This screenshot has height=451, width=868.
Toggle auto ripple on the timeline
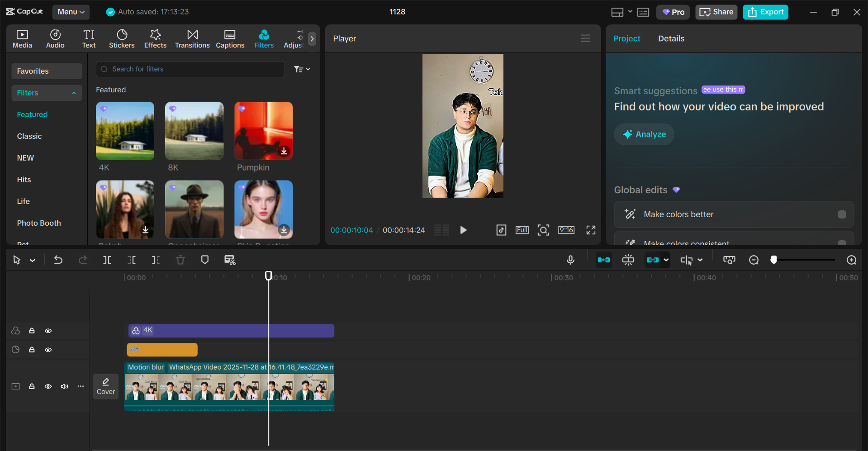[603, 260]
